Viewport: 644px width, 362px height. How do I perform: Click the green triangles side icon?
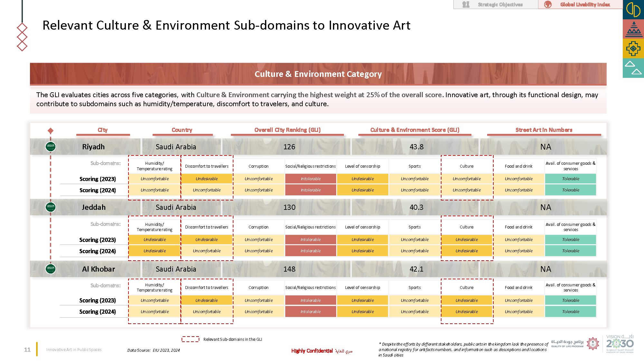click(x=633, y=68)
